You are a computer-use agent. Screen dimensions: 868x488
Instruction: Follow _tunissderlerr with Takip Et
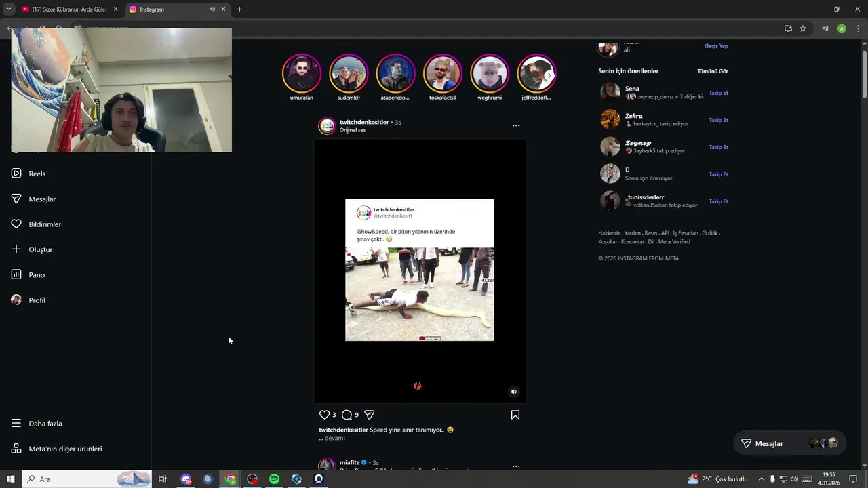(718, 201)
